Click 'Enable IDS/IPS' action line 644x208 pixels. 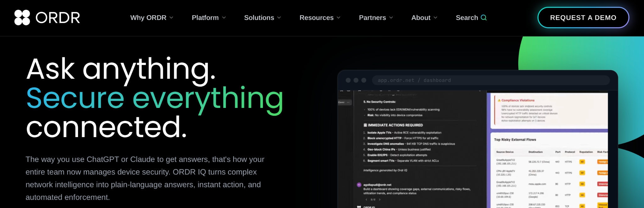[x=395, y=155]
